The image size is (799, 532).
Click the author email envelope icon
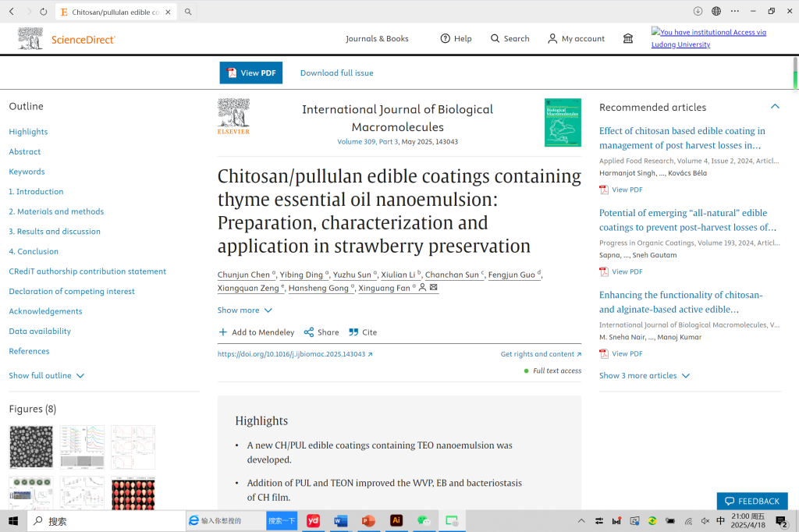(434, 288)
